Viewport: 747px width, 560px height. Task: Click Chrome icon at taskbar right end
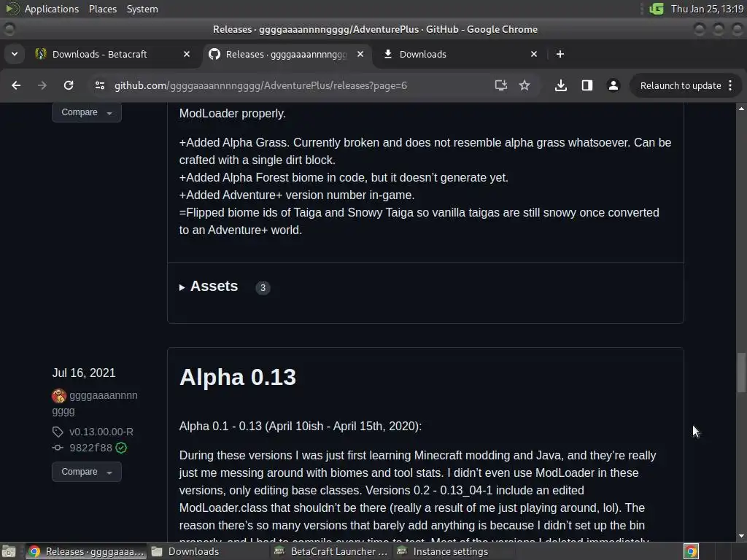pyautogui.click(x=691, y=551)
